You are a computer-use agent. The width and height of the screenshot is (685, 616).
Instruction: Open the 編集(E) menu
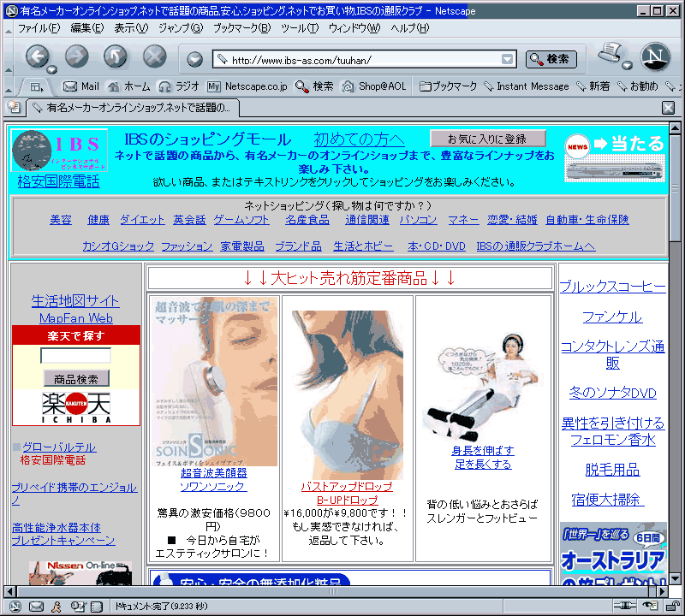coord(87,28)
